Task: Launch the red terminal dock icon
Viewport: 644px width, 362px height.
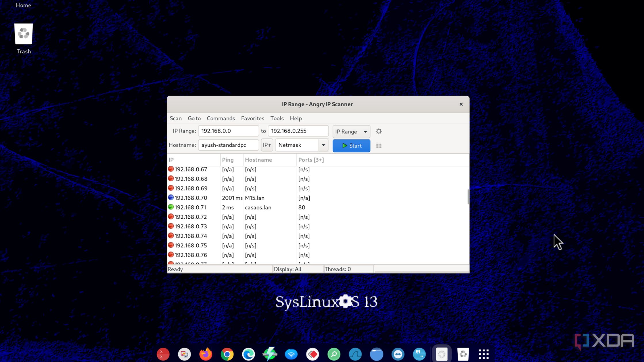Action: pyautogui.click(x=163, y=354)
